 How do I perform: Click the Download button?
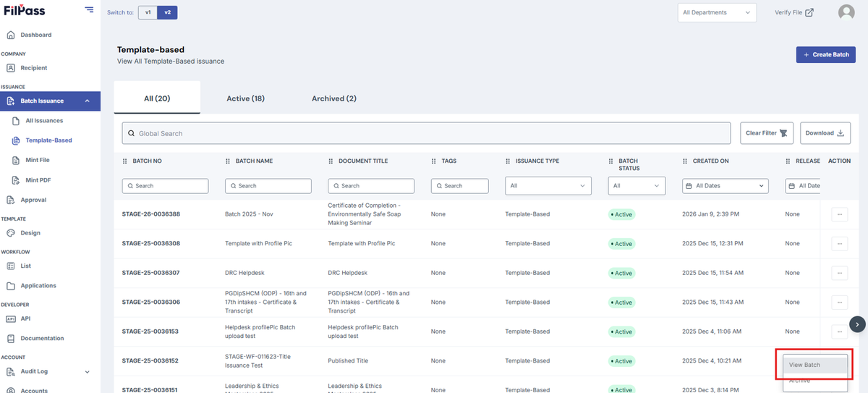pyautogui.click(x=825, y=133)
